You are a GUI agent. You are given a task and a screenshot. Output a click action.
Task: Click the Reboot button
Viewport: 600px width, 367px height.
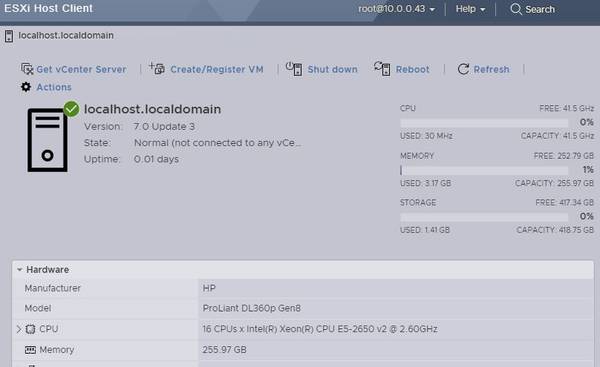point(412,69)
